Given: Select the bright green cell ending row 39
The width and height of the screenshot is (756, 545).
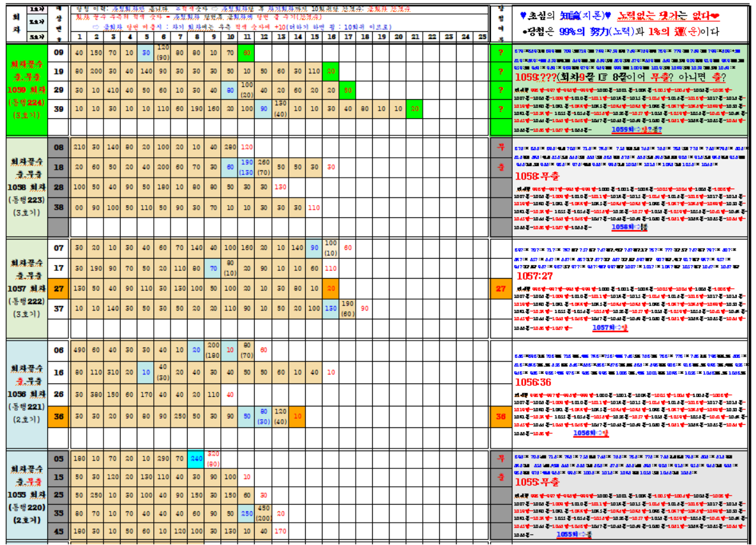Looking at the screenshot, I should point(415,109).
